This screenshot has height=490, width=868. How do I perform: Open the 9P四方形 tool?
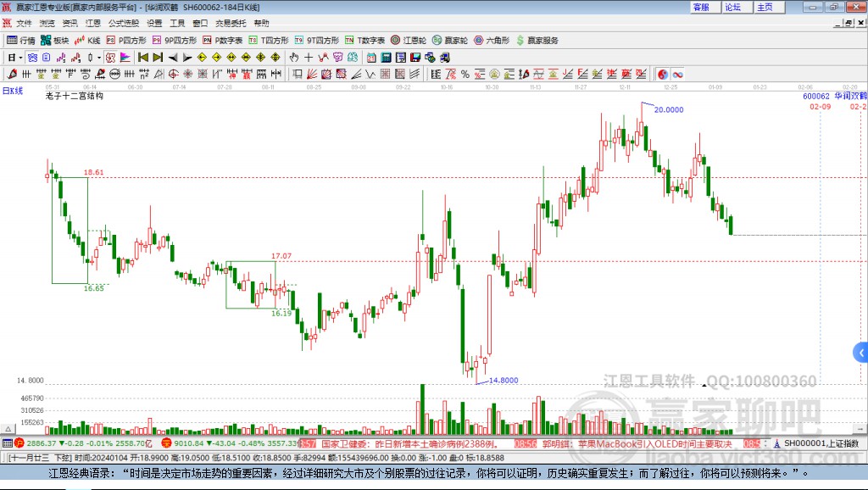(175, 40)
